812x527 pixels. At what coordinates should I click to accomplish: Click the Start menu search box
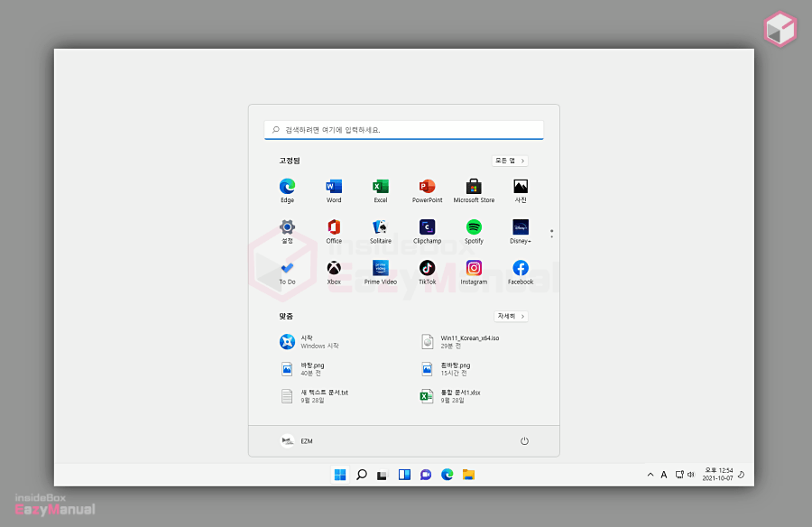404,130
